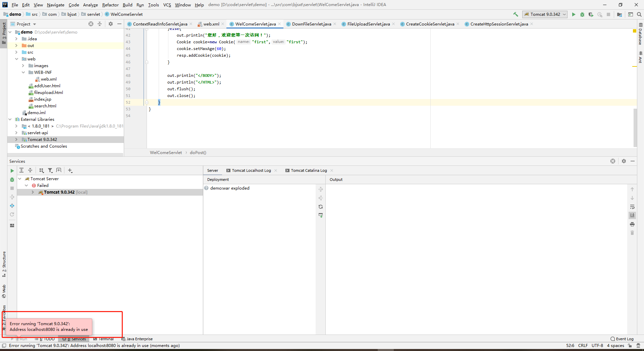Open the Java Enterprise tool window
This screenshot has width=644, height=351.
[x=137, y=339]
